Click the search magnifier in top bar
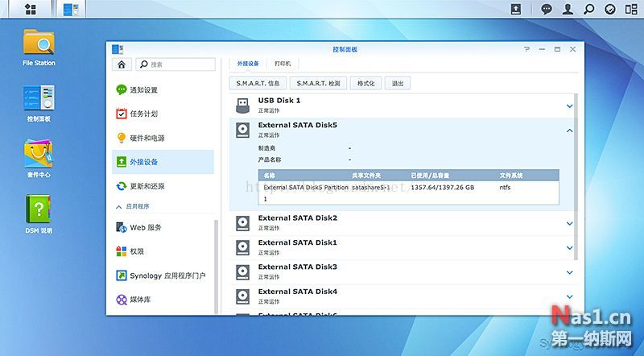 pos(589,9)
